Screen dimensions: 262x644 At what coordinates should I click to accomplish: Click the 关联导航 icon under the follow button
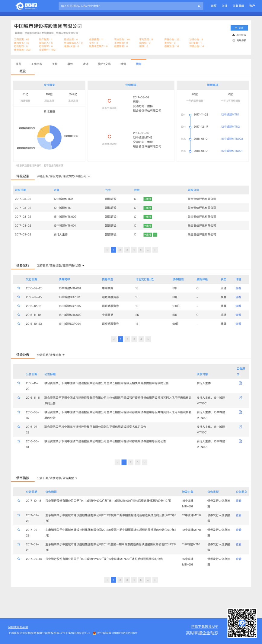[x=234, y=40]
